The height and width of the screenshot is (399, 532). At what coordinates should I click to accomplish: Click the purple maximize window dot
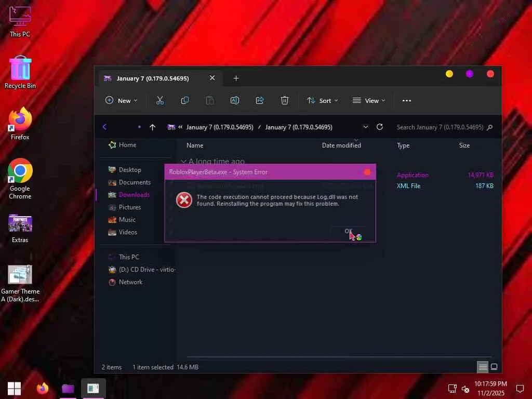[x=470, y=74]
